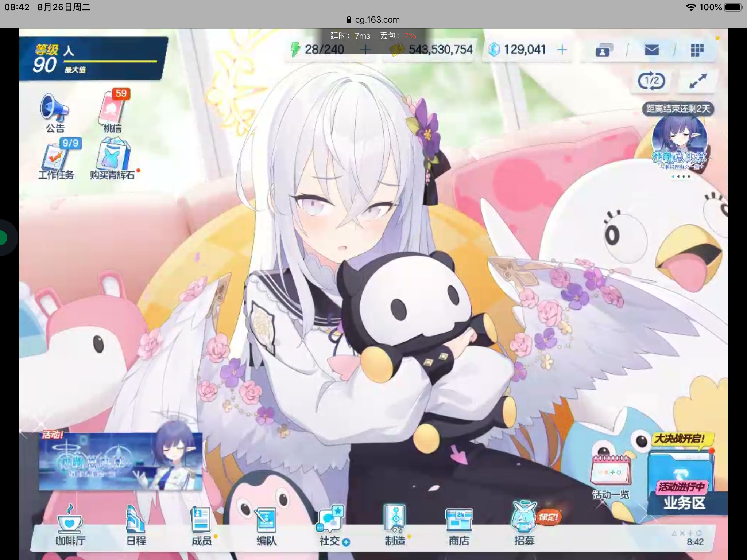This screenshot has height=560, width=747.
Task: Tap the event banner with 活动! label
Action: [121, 461]
